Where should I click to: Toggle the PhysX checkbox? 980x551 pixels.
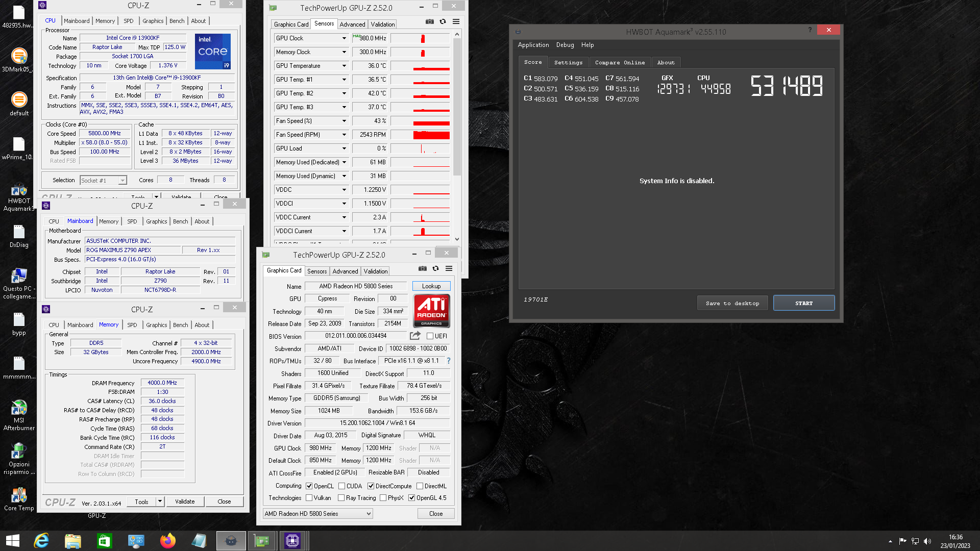click(x=383, y=498)
